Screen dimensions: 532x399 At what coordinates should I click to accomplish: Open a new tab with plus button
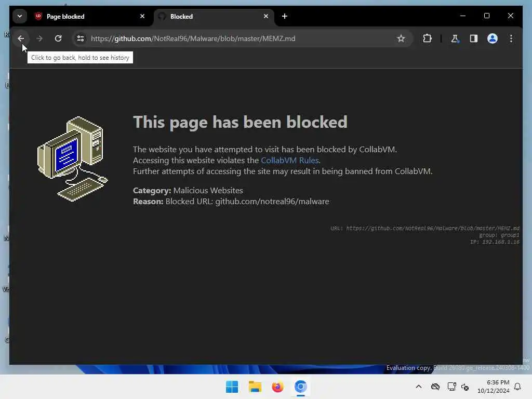[285, 16]
